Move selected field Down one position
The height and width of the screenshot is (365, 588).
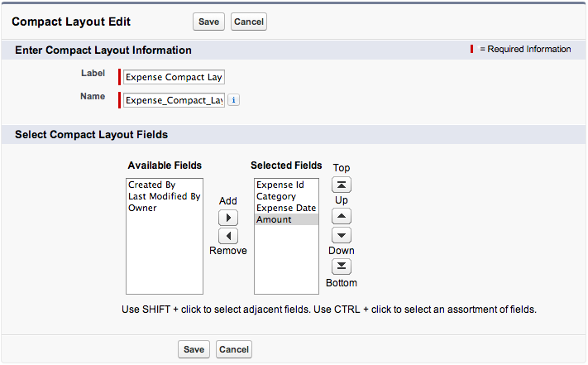click(342, 235)
